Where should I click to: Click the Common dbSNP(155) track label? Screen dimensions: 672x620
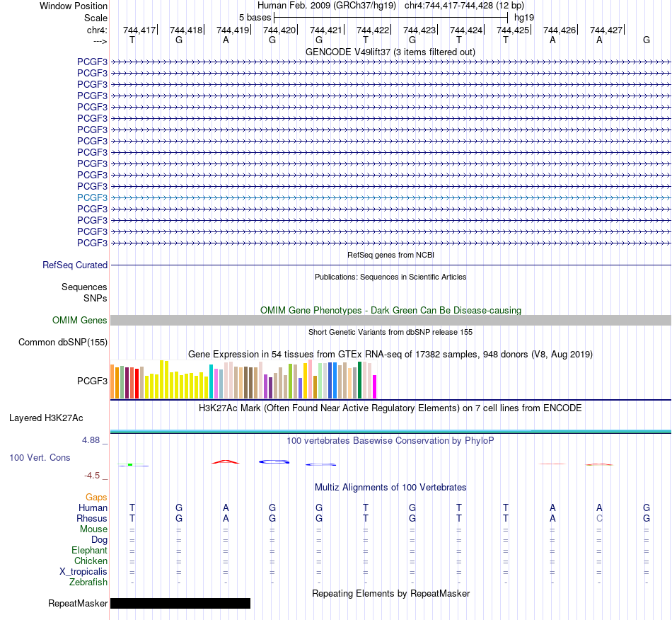click(x=63, y=342)
